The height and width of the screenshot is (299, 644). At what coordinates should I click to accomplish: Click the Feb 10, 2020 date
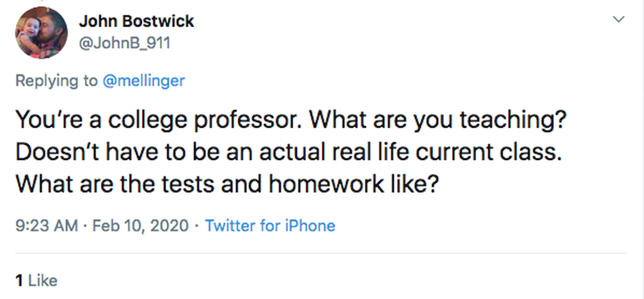(x=140, y=226)
